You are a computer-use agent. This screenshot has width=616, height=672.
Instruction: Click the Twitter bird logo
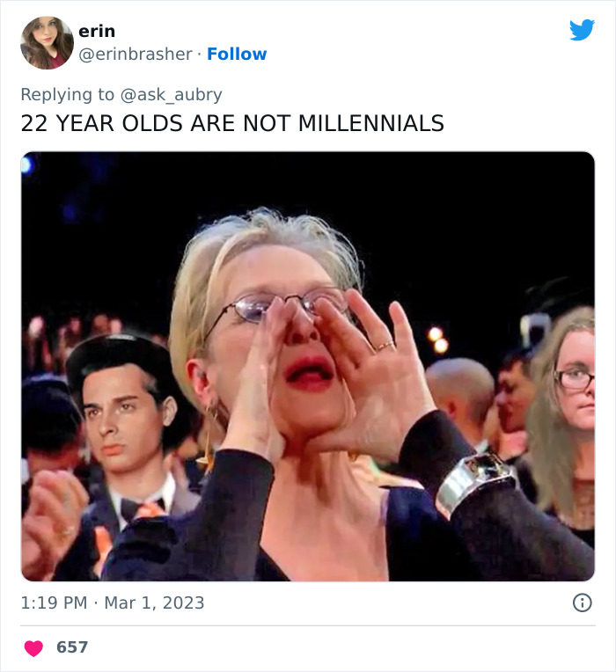[582, 31]
